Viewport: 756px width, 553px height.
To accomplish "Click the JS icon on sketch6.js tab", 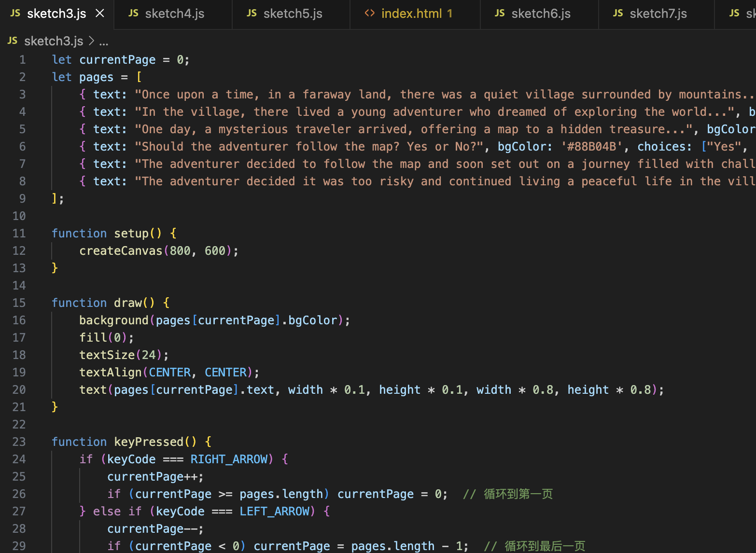I will [x=500, y=14].
